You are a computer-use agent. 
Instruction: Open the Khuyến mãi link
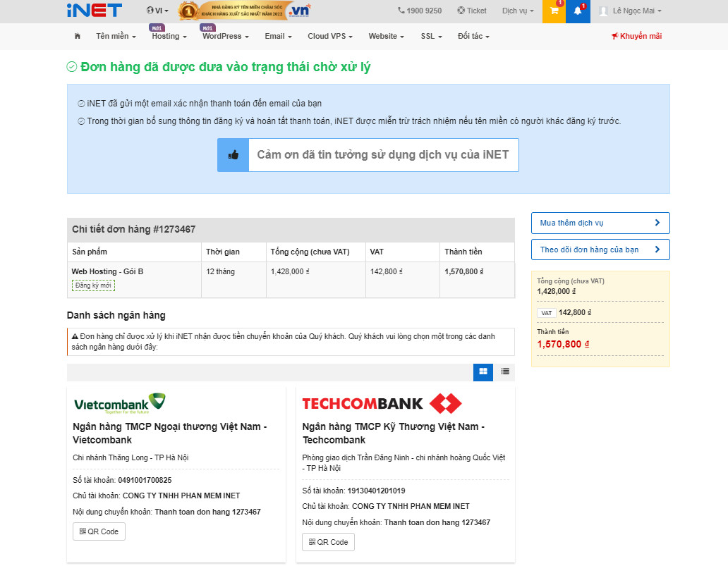(x=636, y=36)
